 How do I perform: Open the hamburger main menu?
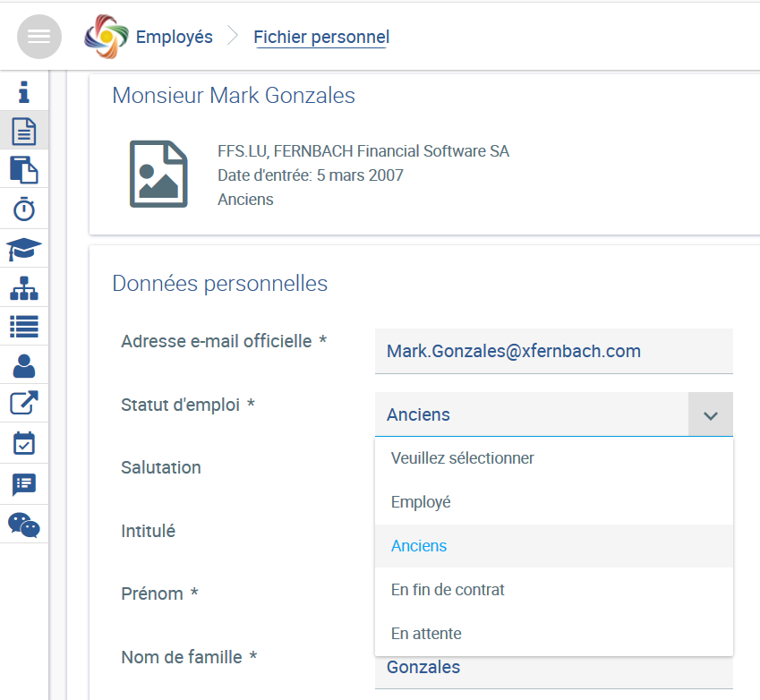pyautogui.click(x=39, y=37)
